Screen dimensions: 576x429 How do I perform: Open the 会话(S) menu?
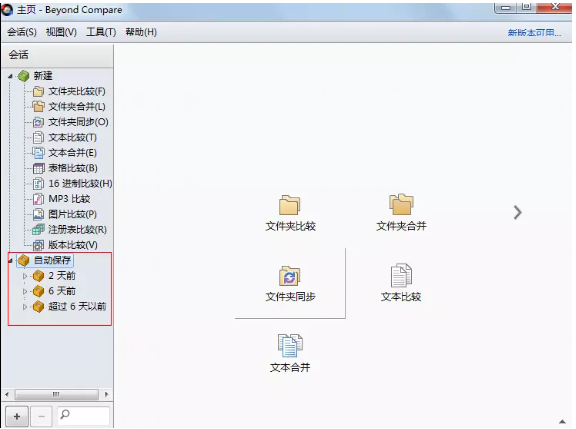22,32
